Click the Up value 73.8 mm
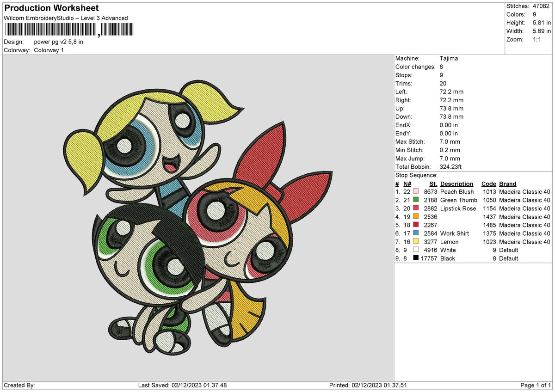Viewport: 555px width, 392px height. 451,109
